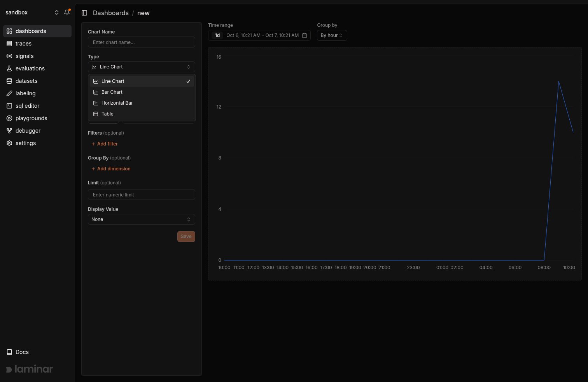Click the Save button

(186, 237)
